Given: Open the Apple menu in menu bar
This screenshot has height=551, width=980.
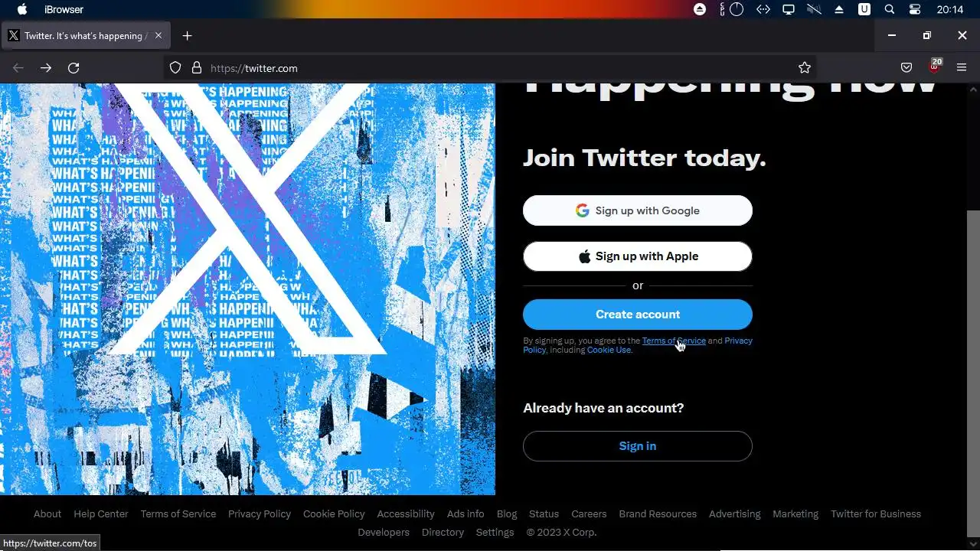Looking at the screenshot, I should (x=22, y=9).
